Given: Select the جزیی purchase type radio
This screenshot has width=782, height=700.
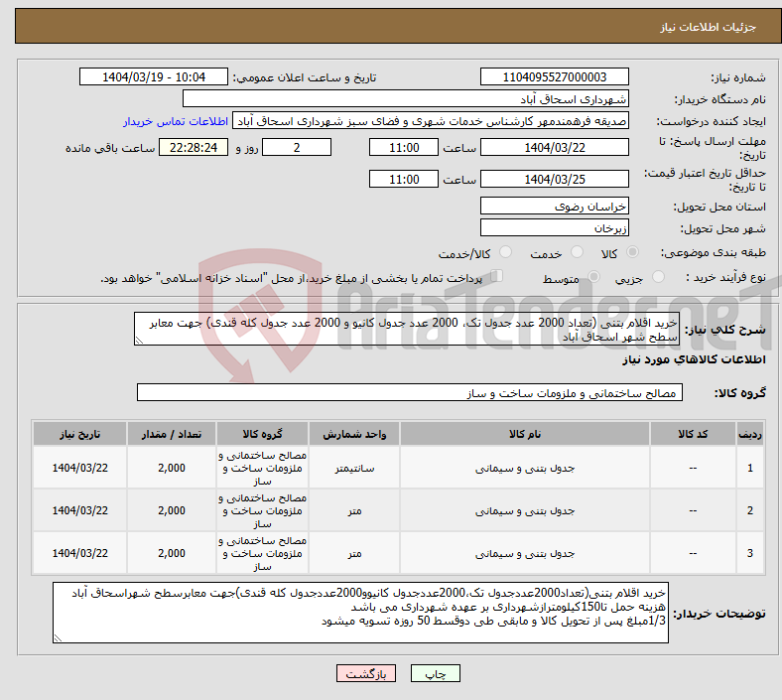Looking at the screenshot, I should 658,277.
